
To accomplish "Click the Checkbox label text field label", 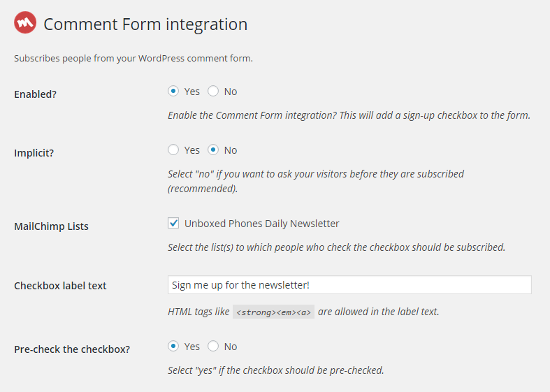I will [60, 286].
